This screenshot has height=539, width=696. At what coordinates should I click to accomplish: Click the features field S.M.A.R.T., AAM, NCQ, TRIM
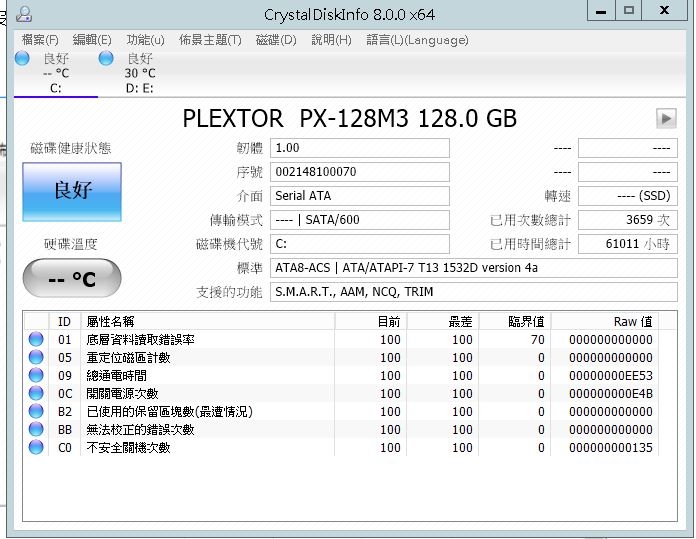pos(474,292)
